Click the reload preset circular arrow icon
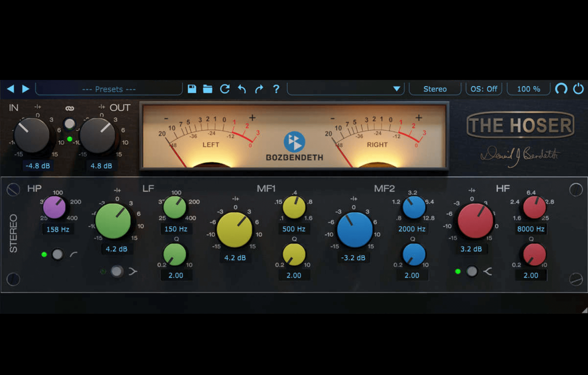The height and width of the screenshot is (375, 588). 224,89
